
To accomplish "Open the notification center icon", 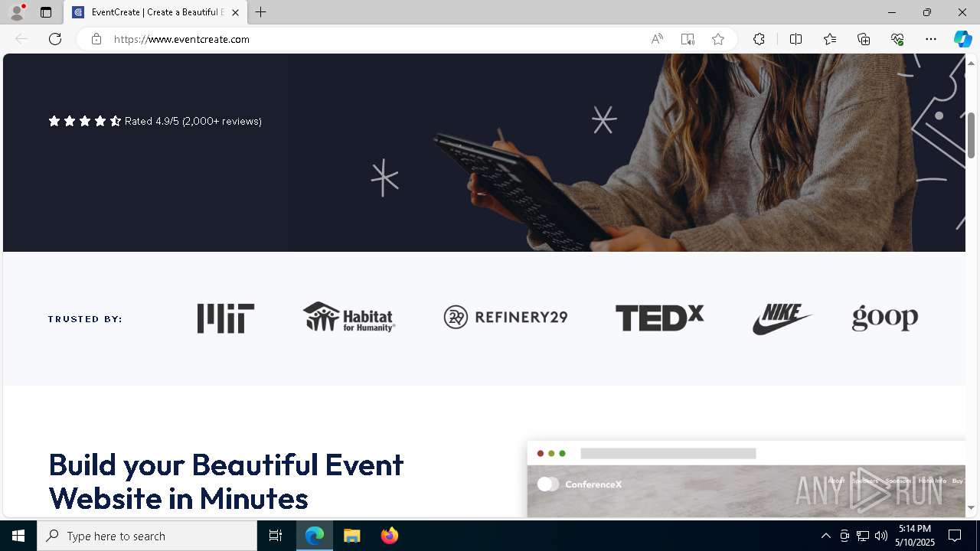I will tap(955, 536).
